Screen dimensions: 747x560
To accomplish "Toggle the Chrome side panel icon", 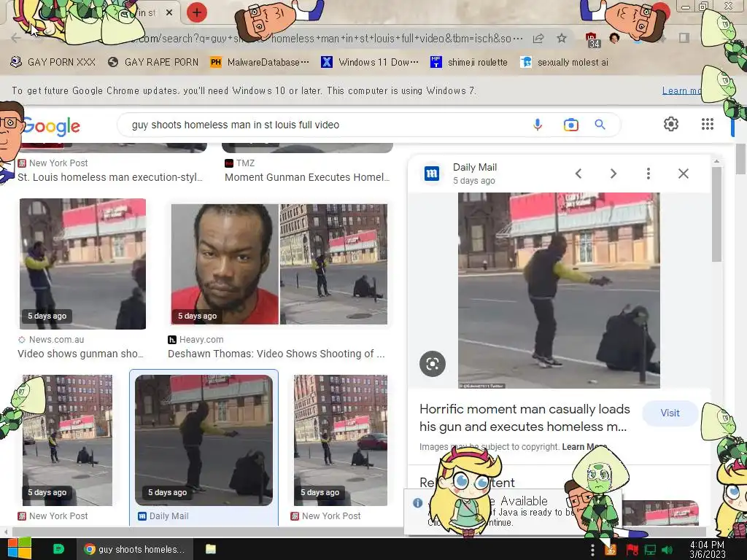I will click(684, 38).
